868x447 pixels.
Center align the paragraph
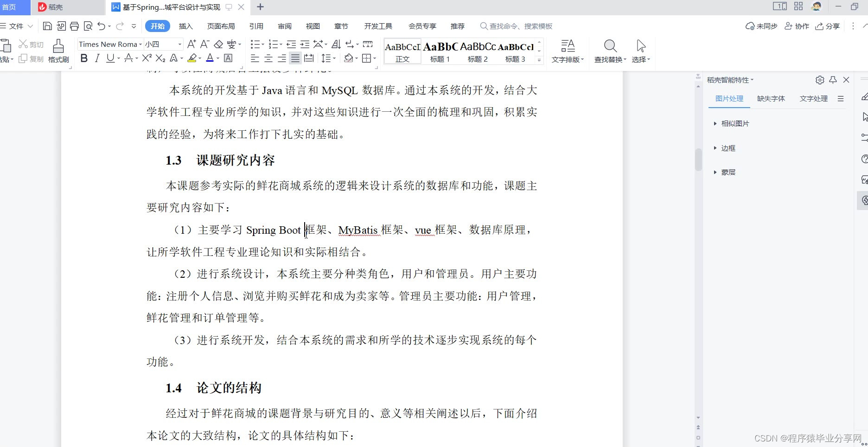(268, 58)
